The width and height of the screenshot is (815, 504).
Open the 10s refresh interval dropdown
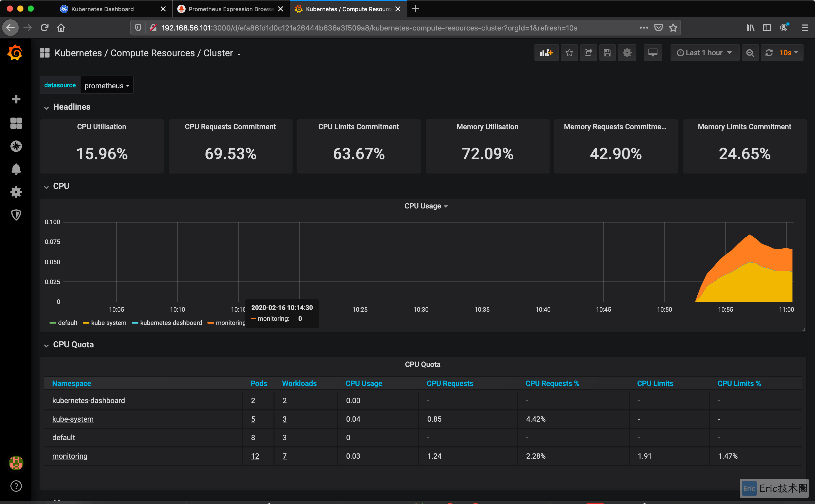click(789, 53)
